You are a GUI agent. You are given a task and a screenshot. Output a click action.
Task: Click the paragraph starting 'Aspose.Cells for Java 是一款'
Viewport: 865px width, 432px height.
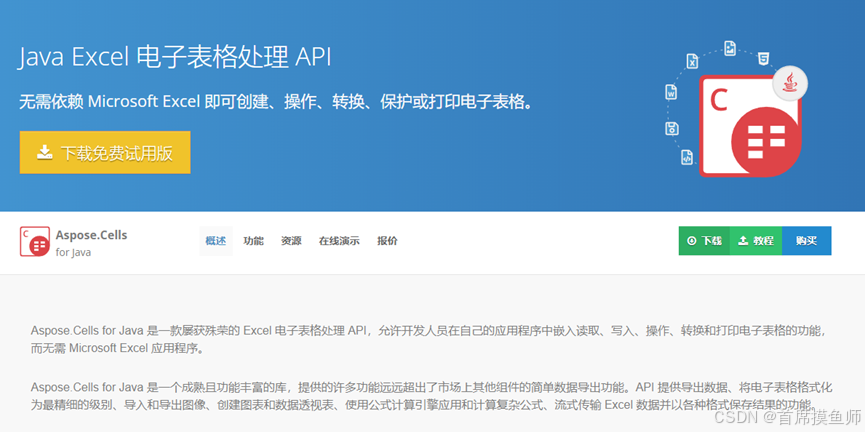[430, 340]
